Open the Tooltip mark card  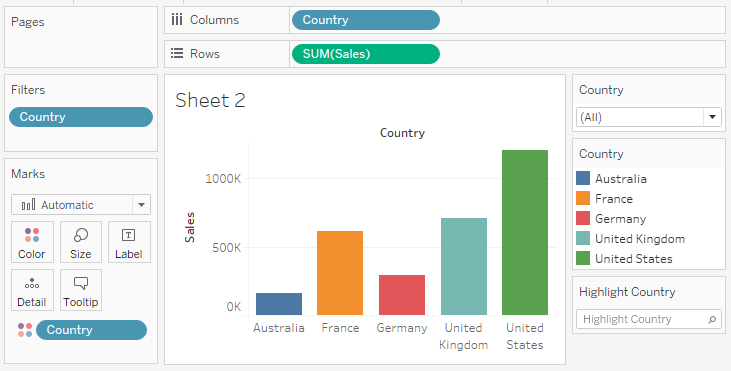(81, 290)
